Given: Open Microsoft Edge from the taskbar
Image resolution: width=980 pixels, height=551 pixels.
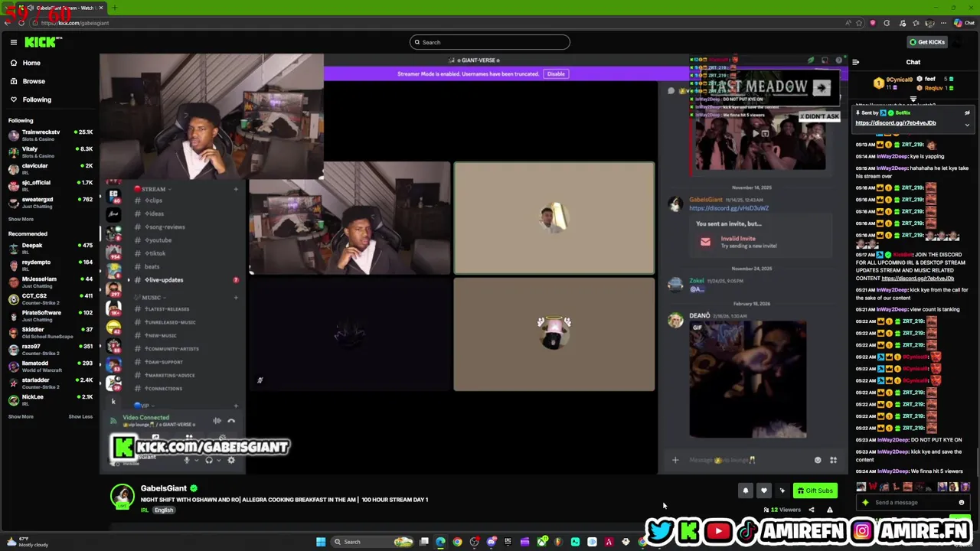Looking at the screenshot, I should tap(440, 542).
